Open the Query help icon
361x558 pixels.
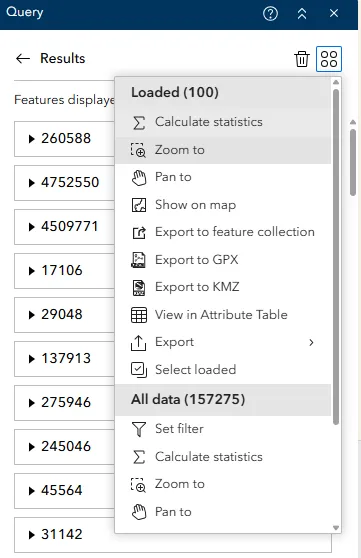270,14
